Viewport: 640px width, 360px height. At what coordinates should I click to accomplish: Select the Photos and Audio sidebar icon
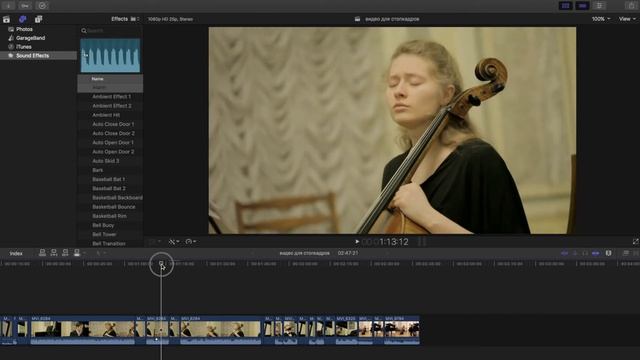coord(22,19)
